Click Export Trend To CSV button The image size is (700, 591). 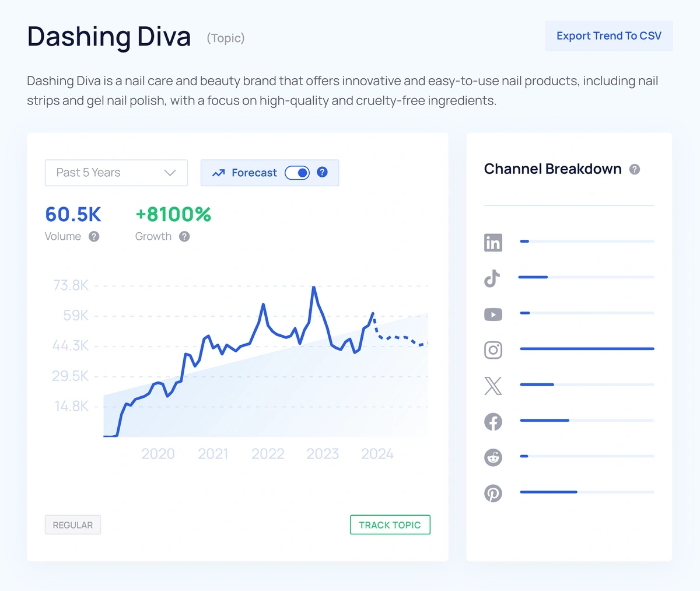[609, 36]
